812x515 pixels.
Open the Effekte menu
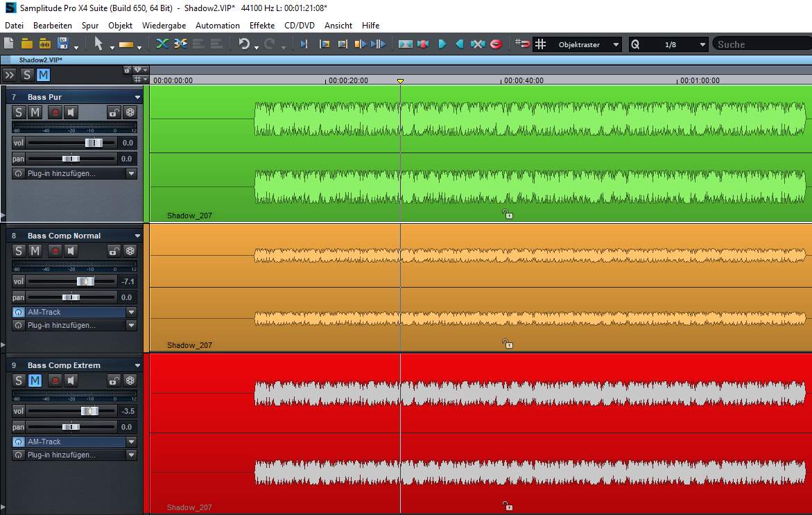pyautogui.click(x=262, y=25)
